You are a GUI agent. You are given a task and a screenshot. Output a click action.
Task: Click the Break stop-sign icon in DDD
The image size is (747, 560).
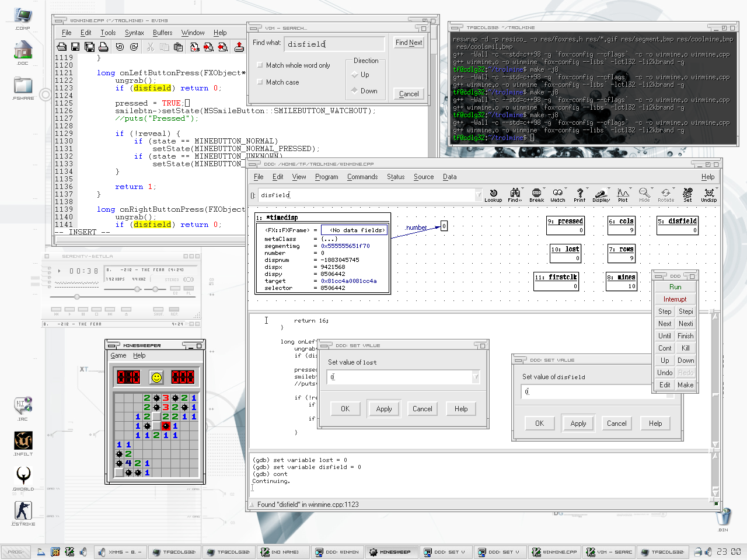pyautogui.click(x=536, y=193)
